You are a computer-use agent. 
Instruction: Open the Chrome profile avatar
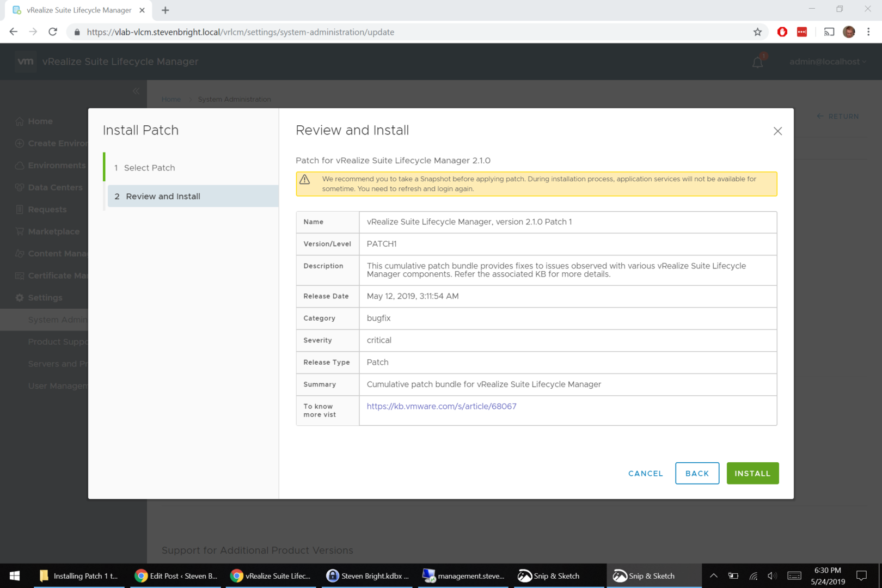[x=848, y=32]
